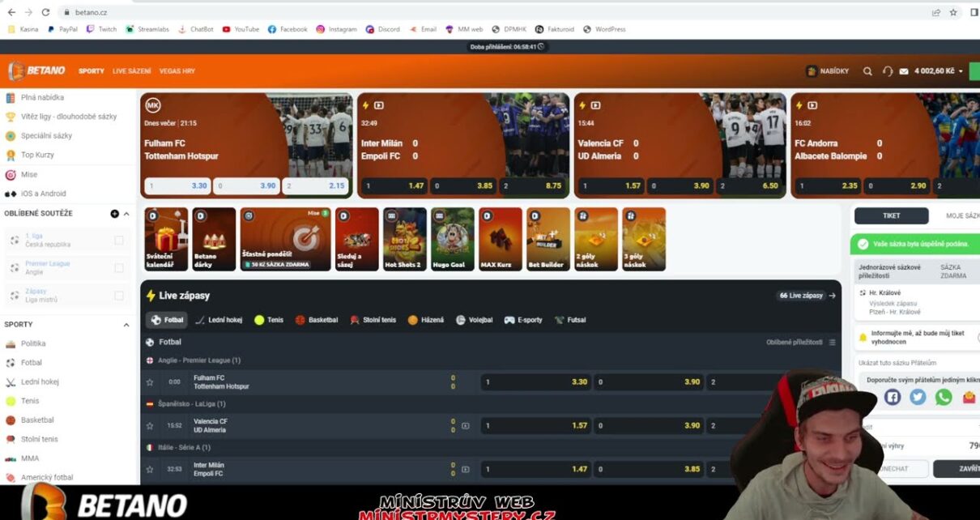Open the Hot Shots 2 game tile
Screen dimensions: 980x520
click(x=404, y=239)
